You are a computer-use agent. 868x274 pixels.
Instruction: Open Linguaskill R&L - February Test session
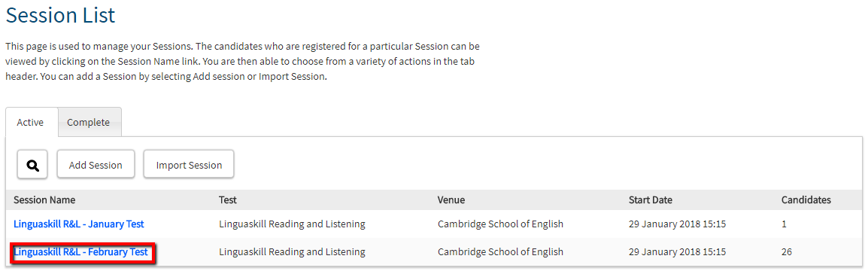pyautogui.click(x=80, y=252)
